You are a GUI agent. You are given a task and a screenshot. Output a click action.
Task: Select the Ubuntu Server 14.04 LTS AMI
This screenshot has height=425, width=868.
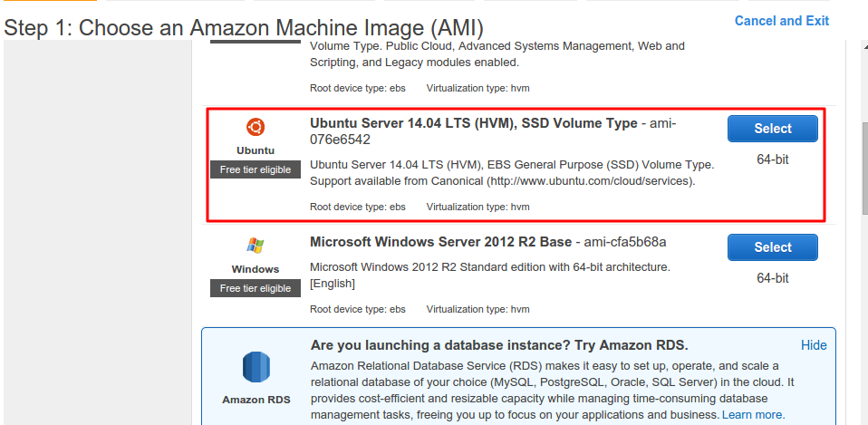pos(772,129)
